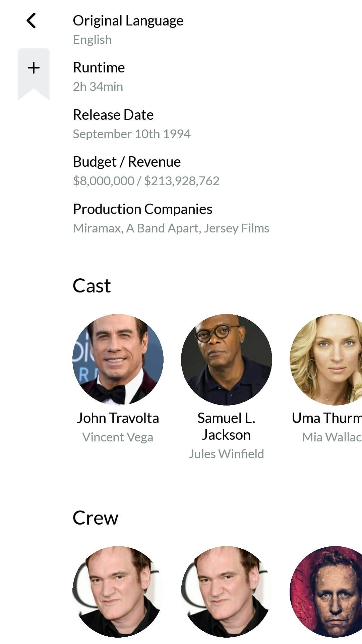Select the Original Language English entry
Viewport: 362px width, 644px height.
(x=92, y=39)
